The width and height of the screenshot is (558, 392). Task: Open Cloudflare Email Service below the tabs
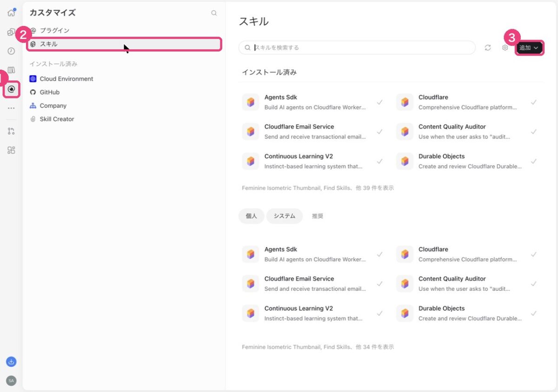314,284
